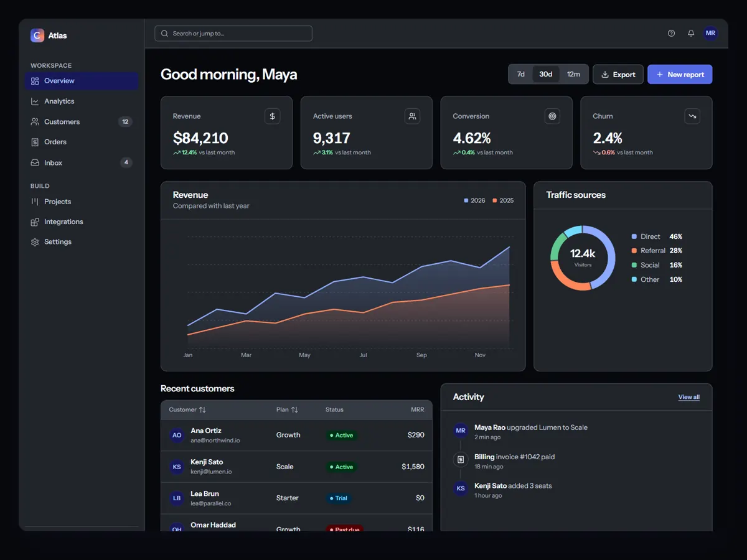Image resolution: width=747 pixels, height=560 pixels.
Task: Click the people icon on Active users card
Action: 412,116
